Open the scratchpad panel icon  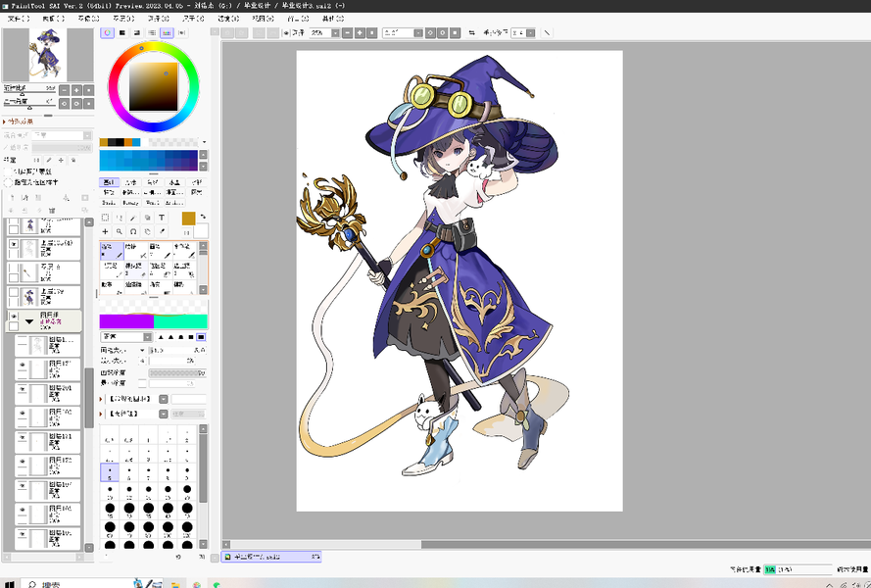click(181, 32)
